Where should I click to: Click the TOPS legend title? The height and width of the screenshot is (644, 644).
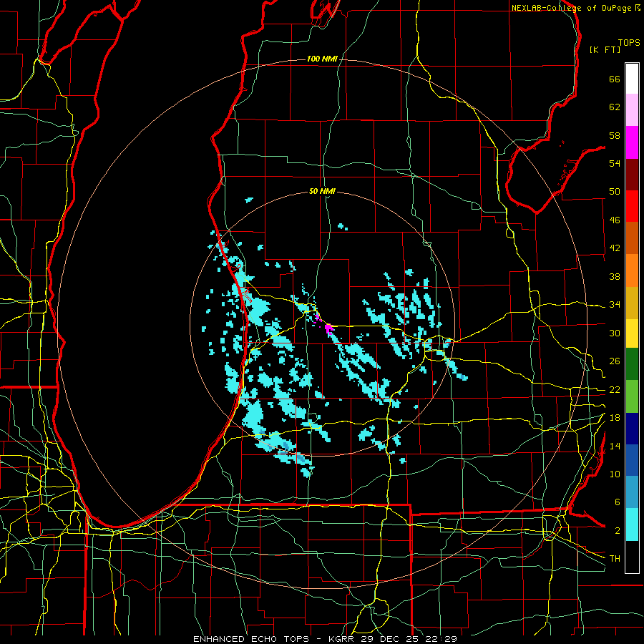click(x=629, y=43)
